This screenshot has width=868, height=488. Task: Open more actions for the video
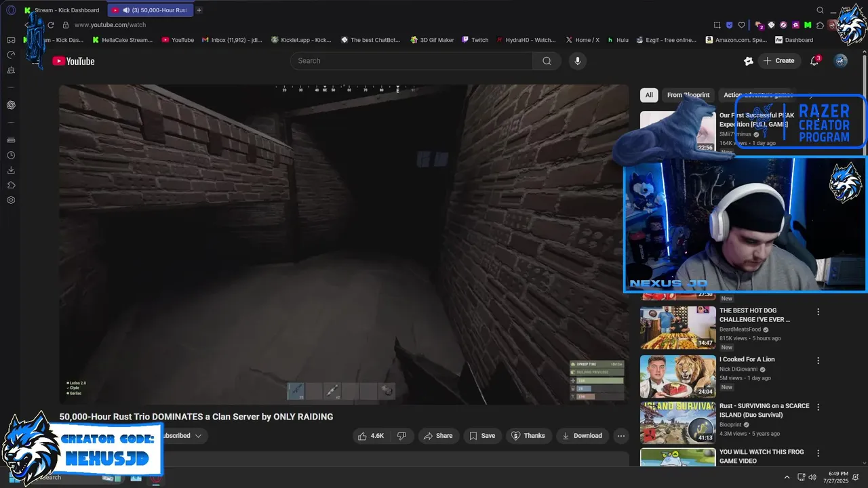tap(620, 436)
